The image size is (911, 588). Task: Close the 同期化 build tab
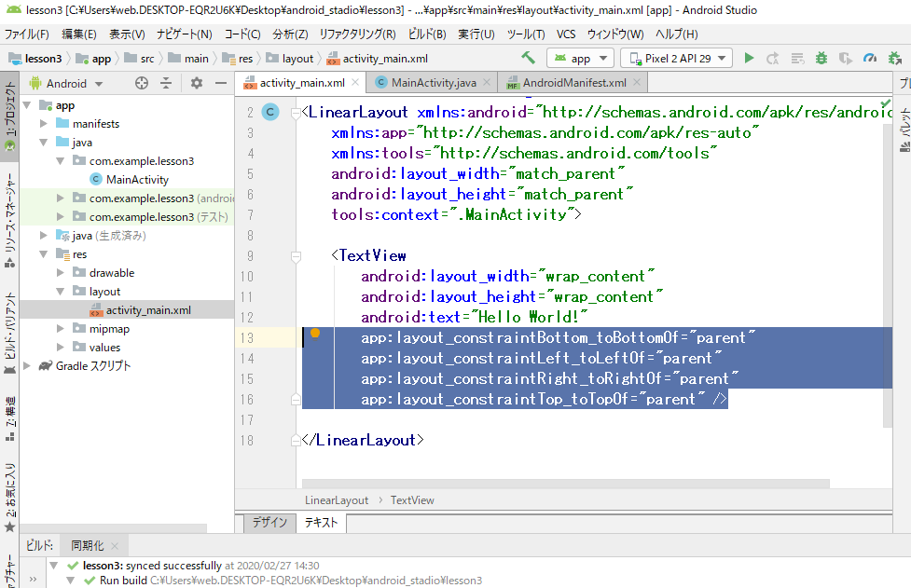pos(115,546)
